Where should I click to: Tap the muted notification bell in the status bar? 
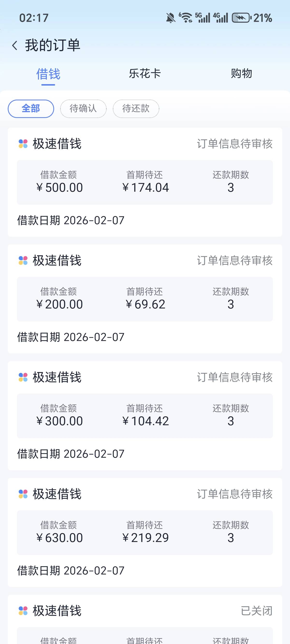tap(171, 18)
